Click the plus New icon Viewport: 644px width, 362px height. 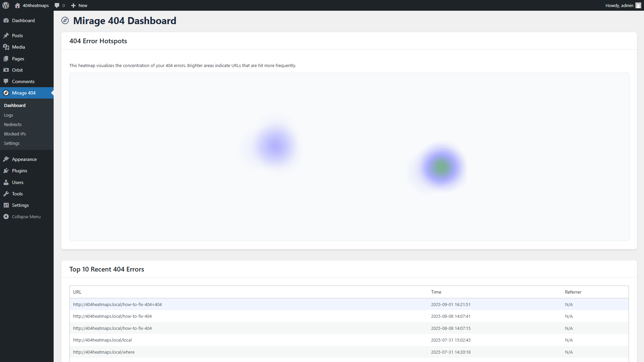(73, 5)
